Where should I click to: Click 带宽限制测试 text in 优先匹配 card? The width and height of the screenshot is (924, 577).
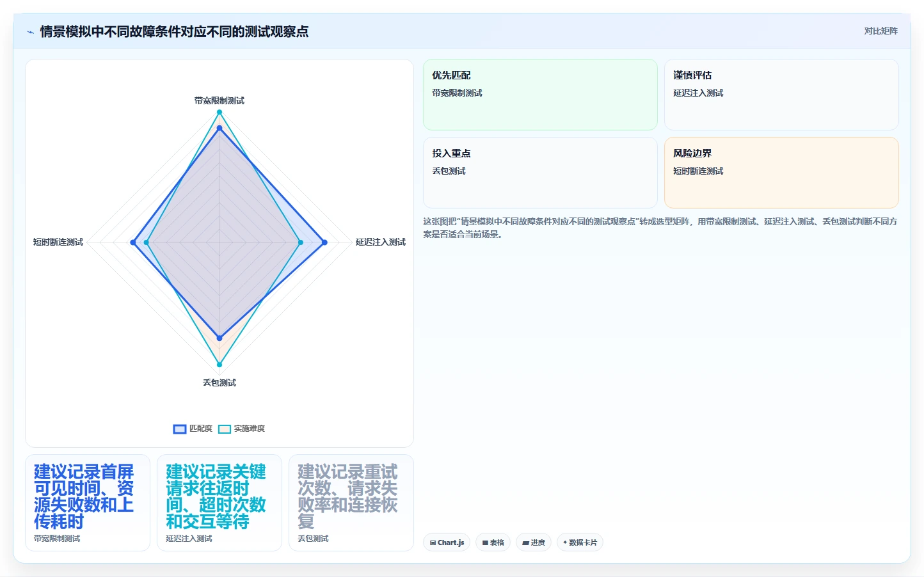tap(457, 93)
